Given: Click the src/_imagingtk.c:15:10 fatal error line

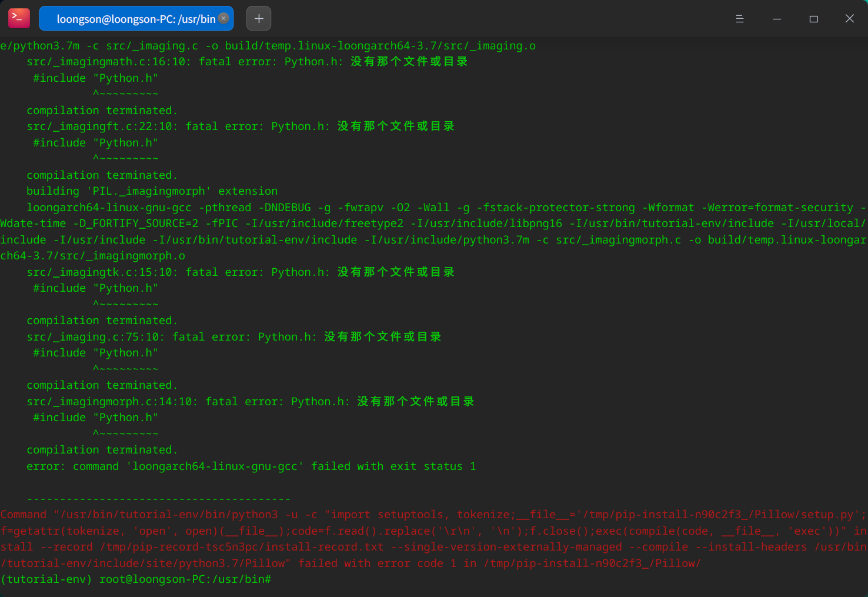Looking at the screenshot, I should tap(240, 272).
